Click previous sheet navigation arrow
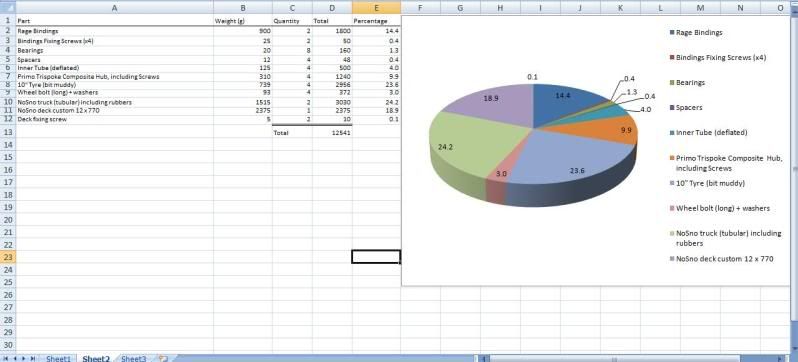This screenshot has height=362, width=798. pos(15,358)
